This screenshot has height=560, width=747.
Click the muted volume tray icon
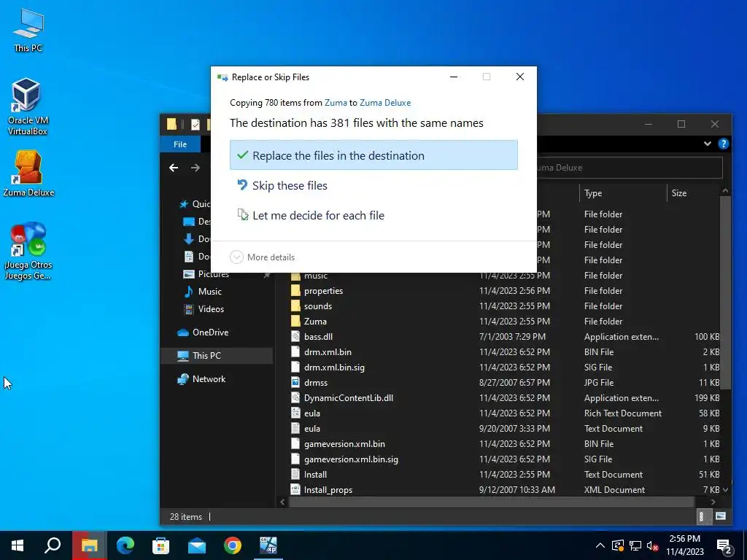click(653, 545)
